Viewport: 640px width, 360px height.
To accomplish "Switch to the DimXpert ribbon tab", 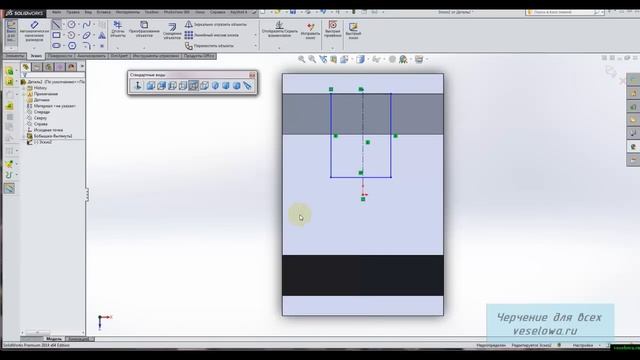I will tap(119, 56).
